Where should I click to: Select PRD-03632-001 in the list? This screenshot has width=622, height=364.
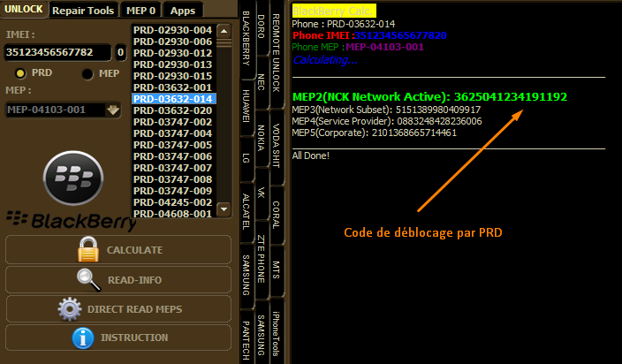click(x=173, y=87)
